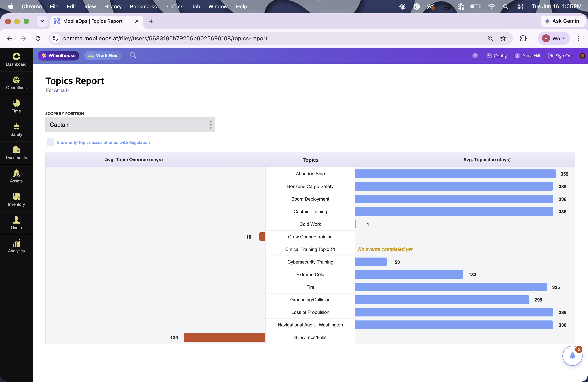The height and width of the screenshot is (382, 588).
Task: Click the Avg. Topic Overdue (days) header
Action: point(134,160)
